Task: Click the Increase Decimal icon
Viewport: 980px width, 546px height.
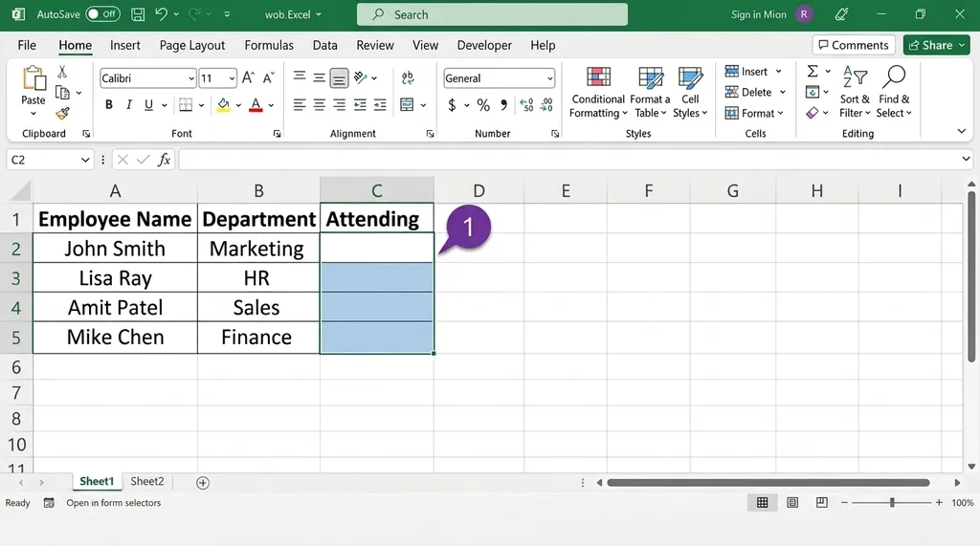Action: tap(526, 105)
